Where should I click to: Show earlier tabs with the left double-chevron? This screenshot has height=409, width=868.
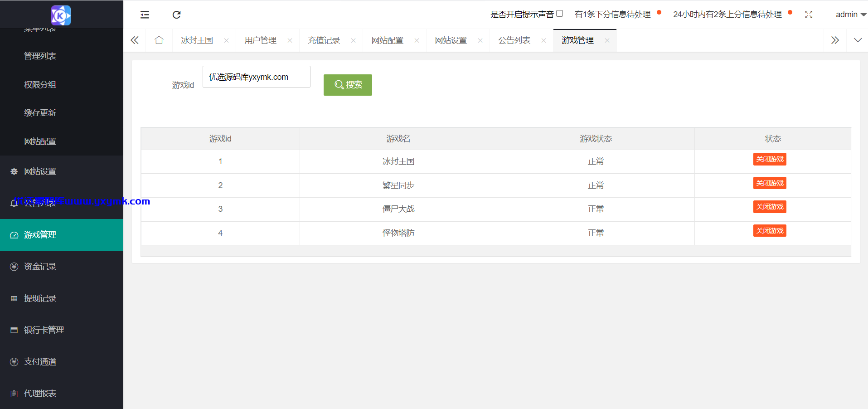pyautogui.click(x=135, y=40)
